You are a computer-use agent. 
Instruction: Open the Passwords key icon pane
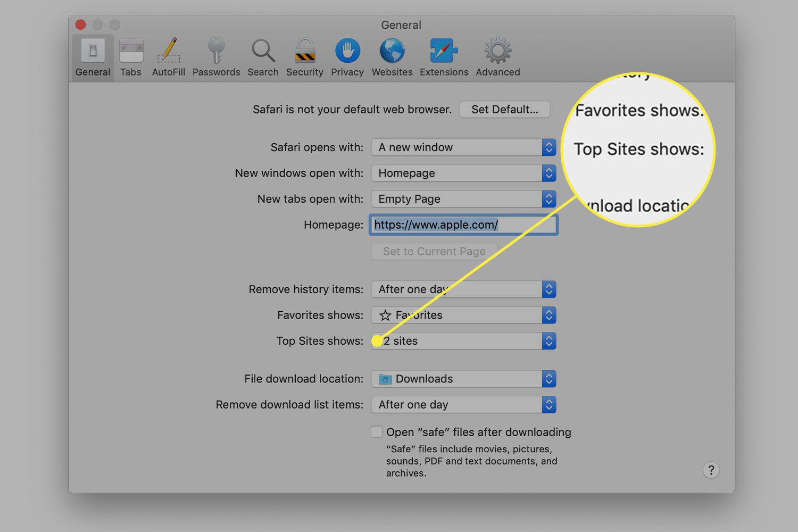216,57
